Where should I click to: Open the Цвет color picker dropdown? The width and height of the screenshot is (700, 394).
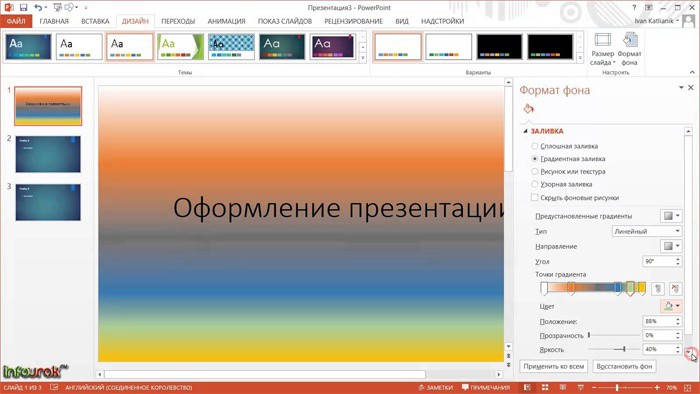pos(671,306)
